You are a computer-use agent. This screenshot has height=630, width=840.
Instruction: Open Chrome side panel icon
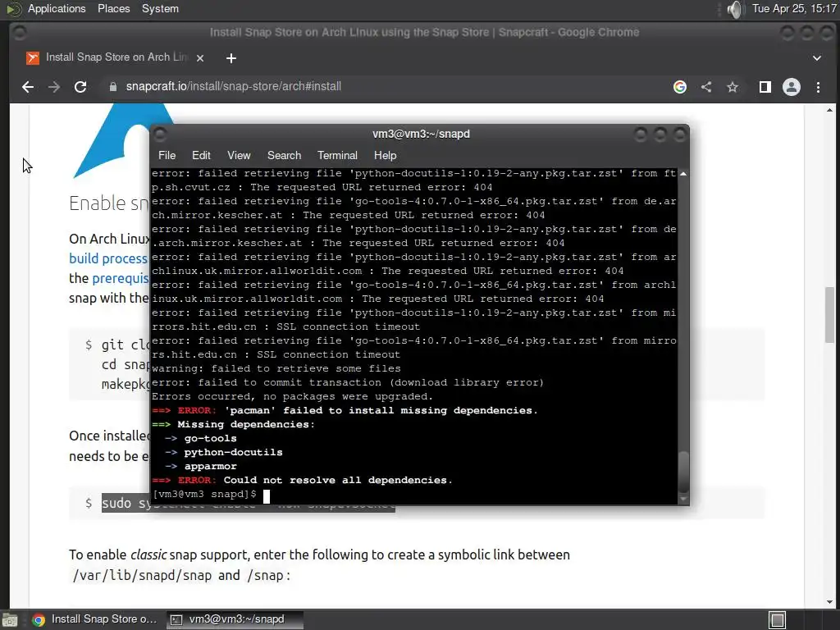tap(765, 87)
